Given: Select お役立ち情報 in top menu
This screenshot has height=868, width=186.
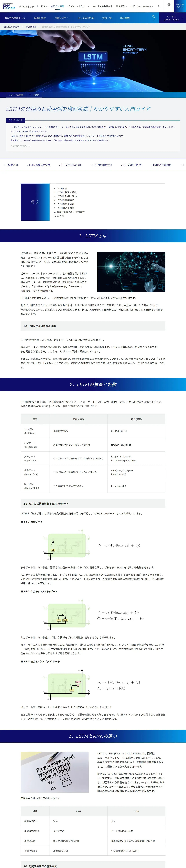Looking at the screenshot, I should tap(57, 6).
